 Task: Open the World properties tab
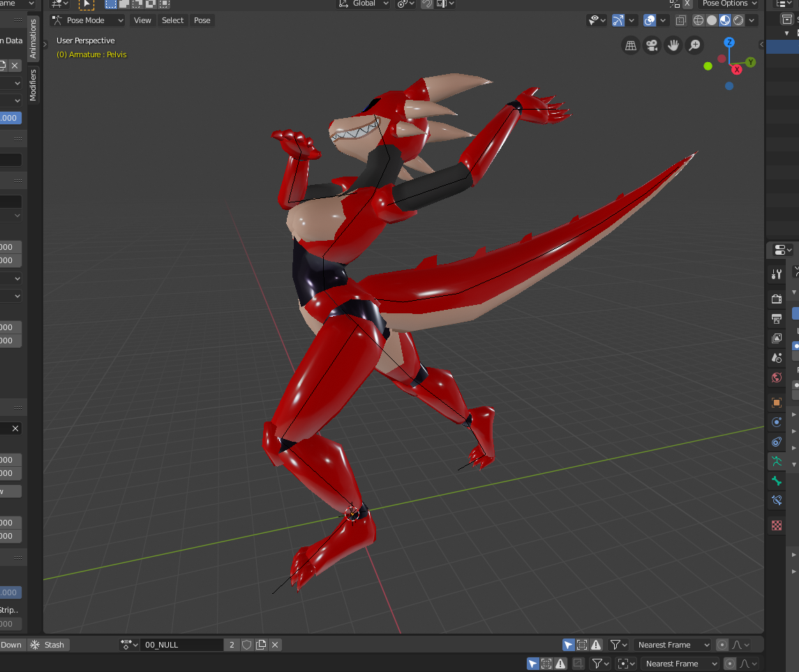point(776,378)
